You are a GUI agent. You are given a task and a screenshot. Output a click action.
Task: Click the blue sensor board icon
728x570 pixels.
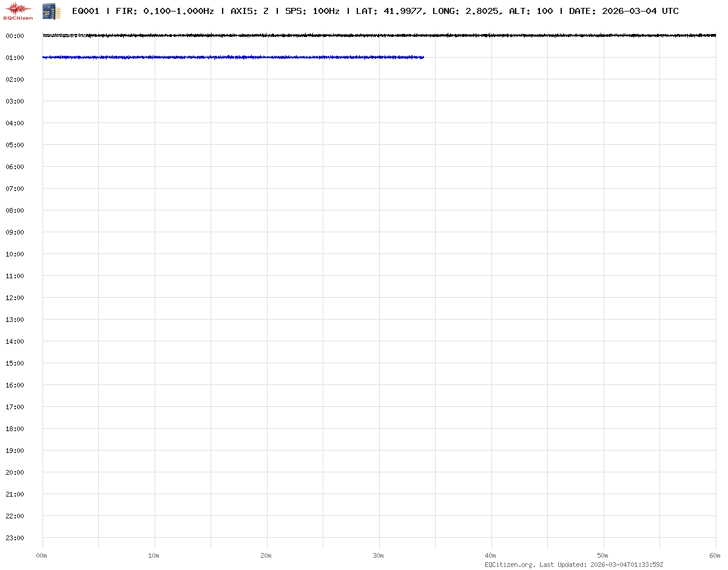click(x=51, y=11)
